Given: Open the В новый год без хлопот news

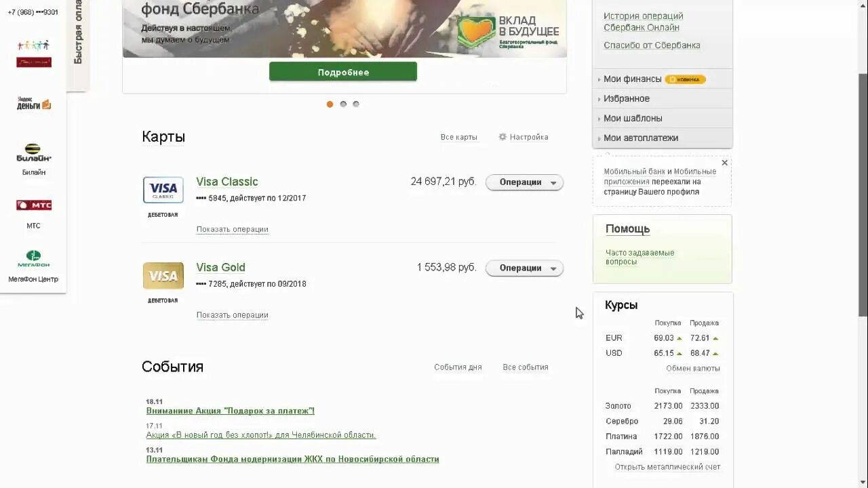Looking at the screenshot, I should pos(261,435).
